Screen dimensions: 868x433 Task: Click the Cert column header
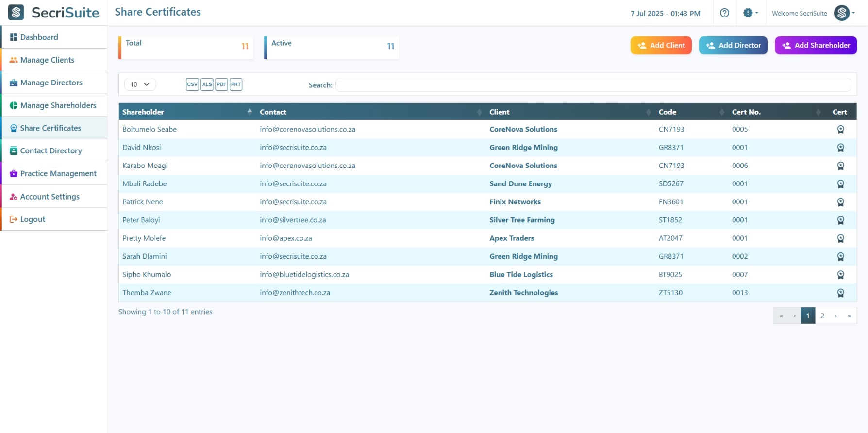(840, 112)
